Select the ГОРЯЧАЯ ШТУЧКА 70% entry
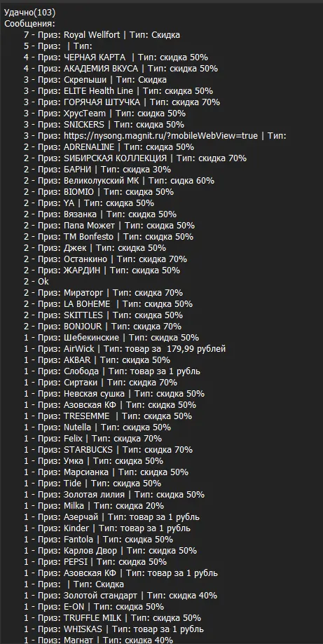Image resolution: width=323 pixels, height=644 pixels. 122,102
